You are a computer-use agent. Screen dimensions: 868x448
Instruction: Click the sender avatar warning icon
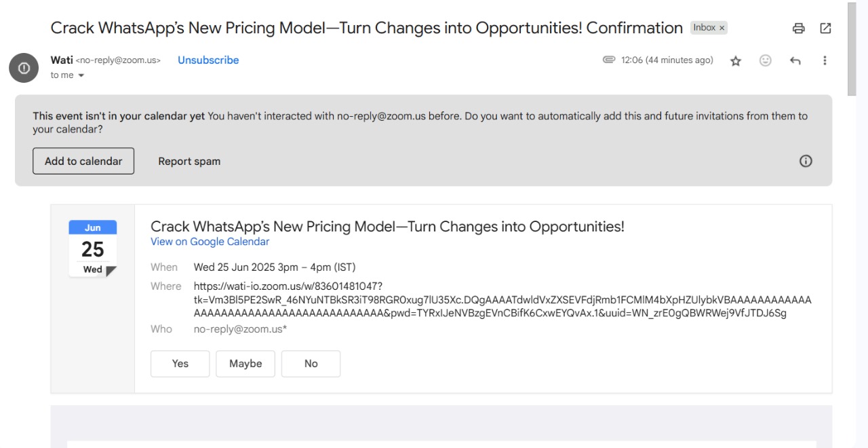coord(24,68)
